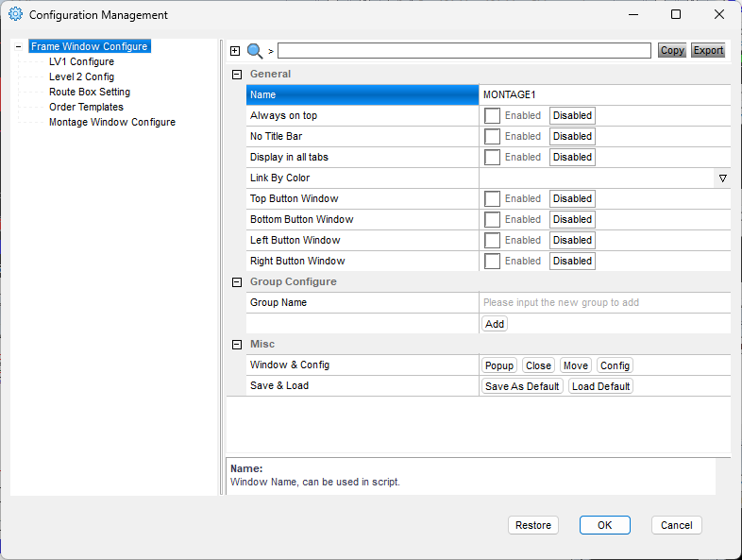Collapse the Frame Window Configure tree node
The height and width of the screenshot is (560, 742).
point(19,46)
